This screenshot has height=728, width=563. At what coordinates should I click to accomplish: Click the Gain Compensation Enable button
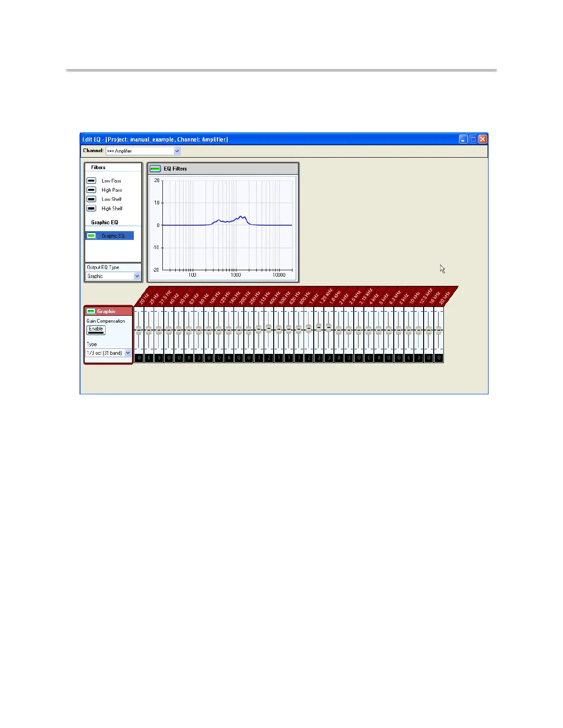click(x=96, y=330)
